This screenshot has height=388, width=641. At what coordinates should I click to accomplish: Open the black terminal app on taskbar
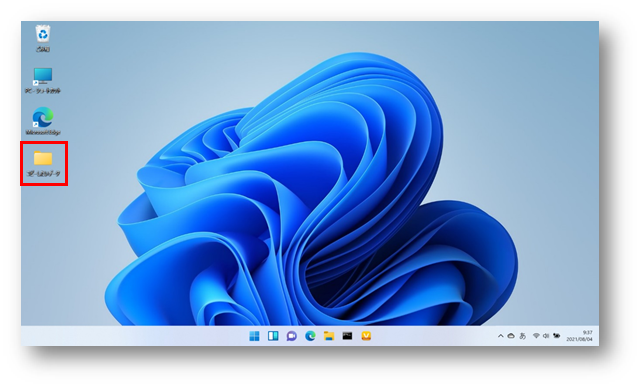point(347,336)
